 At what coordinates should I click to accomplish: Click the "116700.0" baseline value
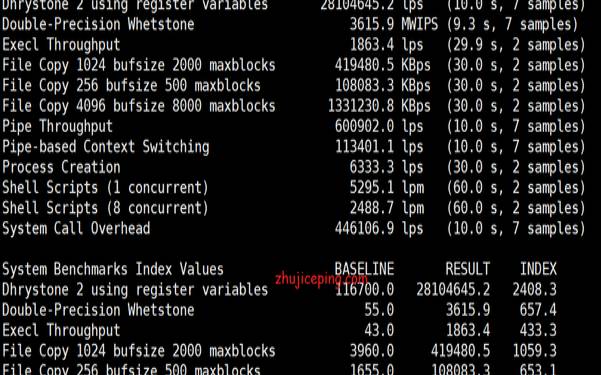click(x=364, y=290)
